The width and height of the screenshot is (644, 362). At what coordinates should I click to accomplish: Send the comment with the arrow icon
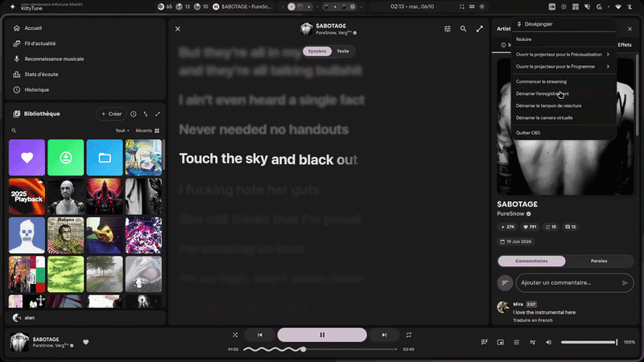pos(625,283)
